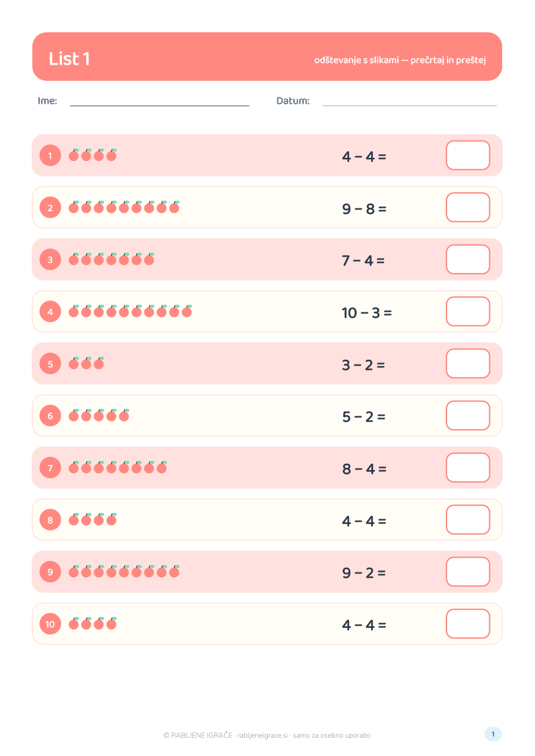Click the first apple in row 5

pyautogui.click(x=74, y=363)
